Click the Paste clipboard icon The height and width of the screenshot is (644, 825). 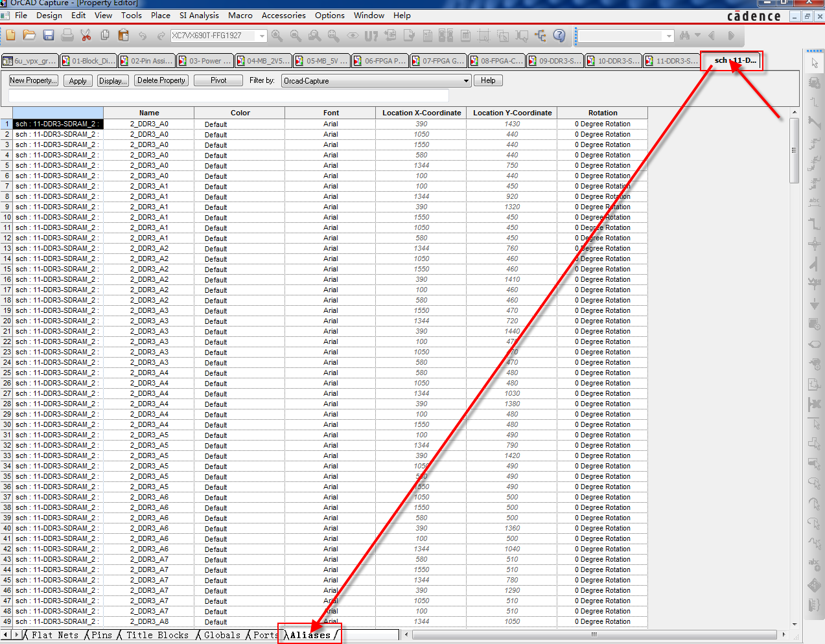click(x=123, y=35)
